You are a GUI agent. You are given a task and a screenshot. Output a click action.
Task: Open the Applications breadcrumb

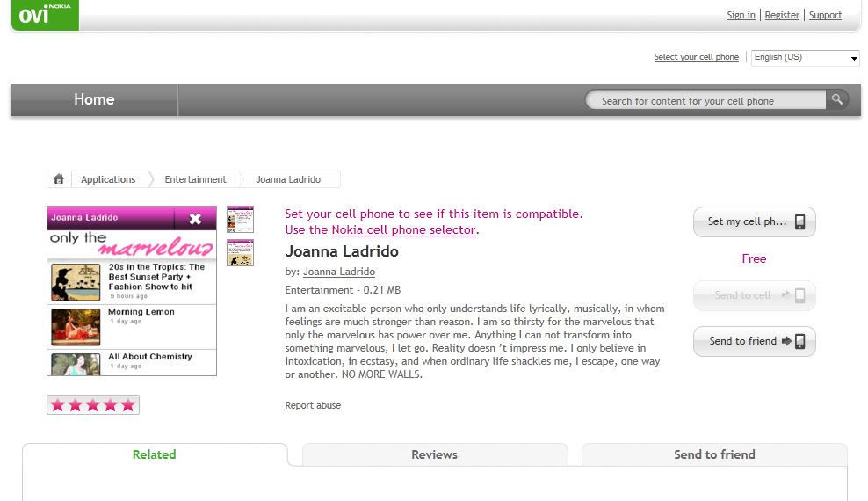click(x=108, y=179)
